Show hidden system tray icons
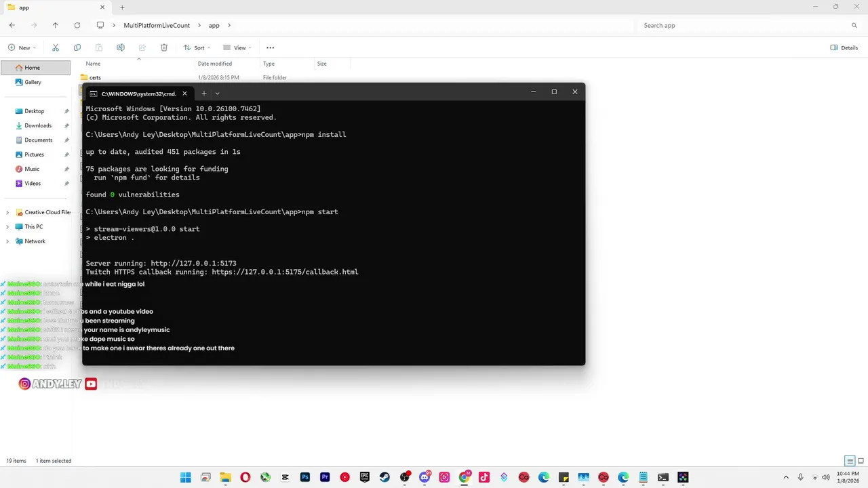 point(786,477)
